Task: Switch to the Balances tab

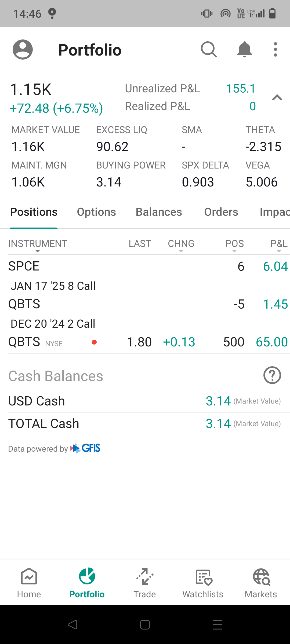Action: (159, 212)
